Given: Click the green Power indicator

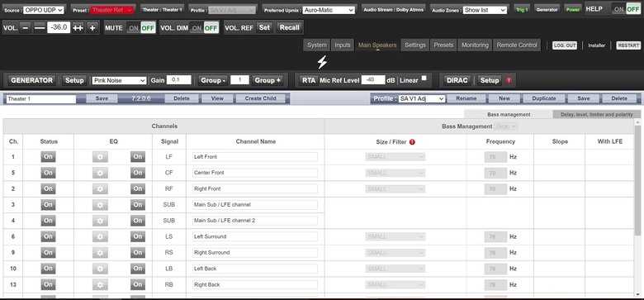Looking at the screenshot, I should click(x=572, y=9).
